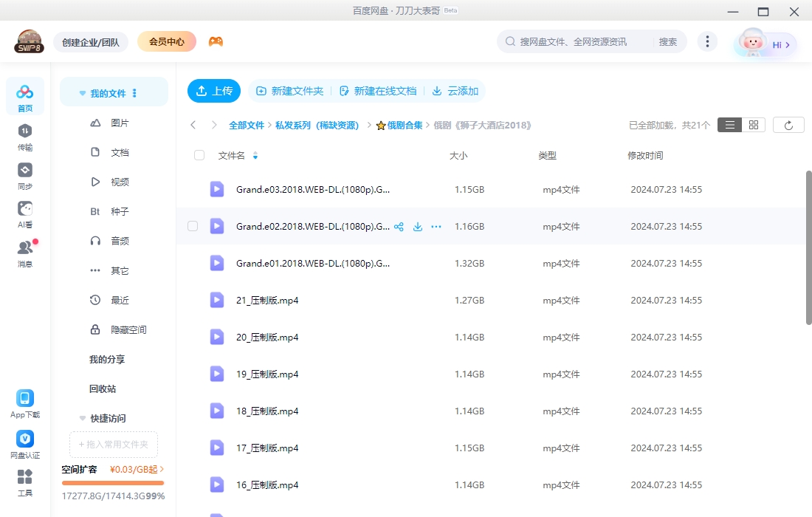The image size is (812, 517).
Task: Open AI看 from the sidebar
Action: [x=24, y=214]
